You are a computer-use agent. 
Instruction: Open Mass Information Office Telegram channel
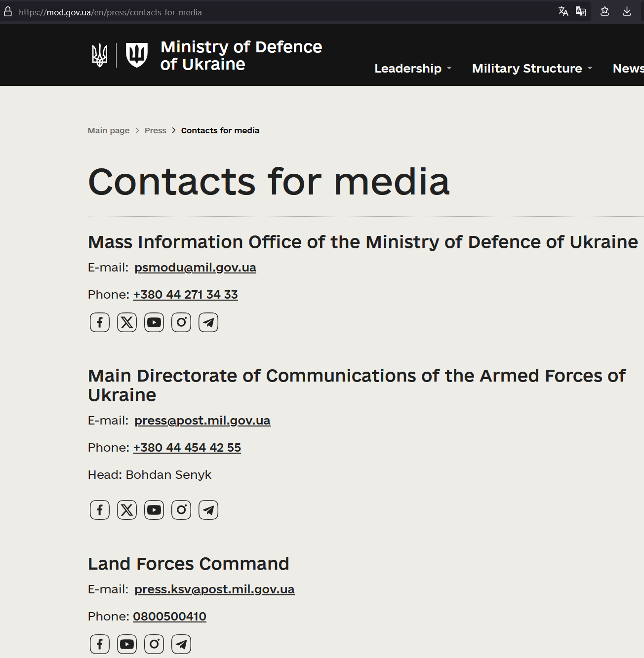208,322
